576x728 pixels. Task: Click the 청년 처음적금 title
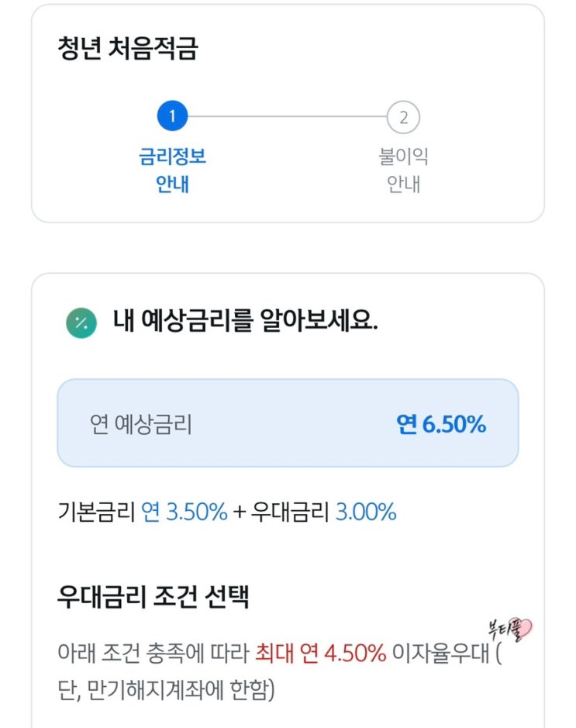(128, 48)
